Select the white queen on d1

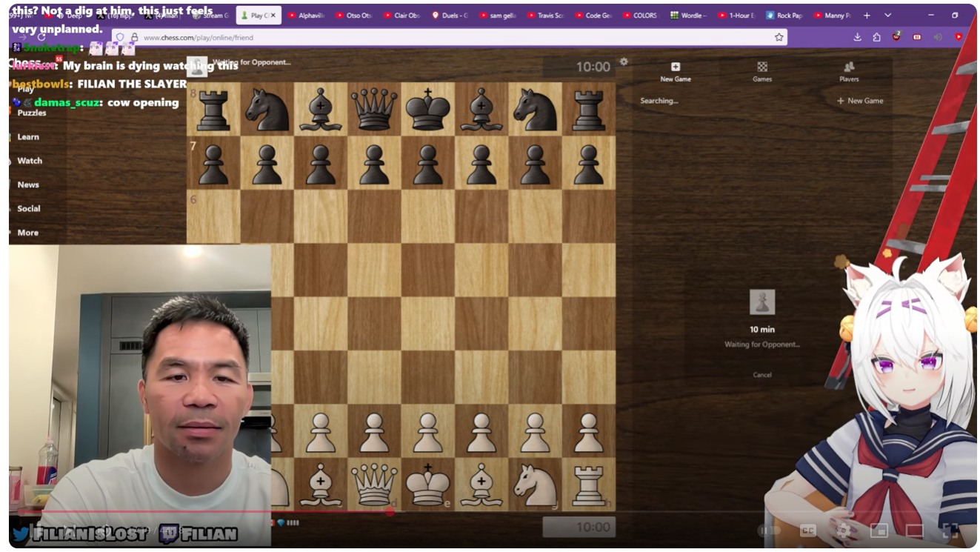(374, 485)
